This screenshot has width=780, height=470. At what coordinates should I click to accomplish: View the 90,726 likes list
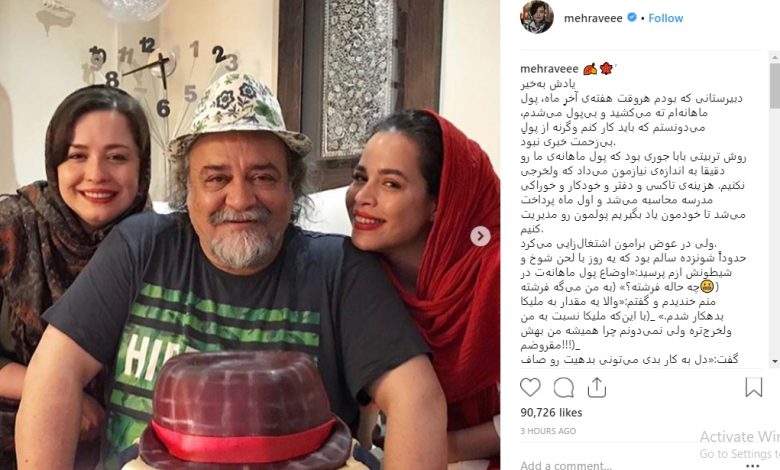click(551, 412)
